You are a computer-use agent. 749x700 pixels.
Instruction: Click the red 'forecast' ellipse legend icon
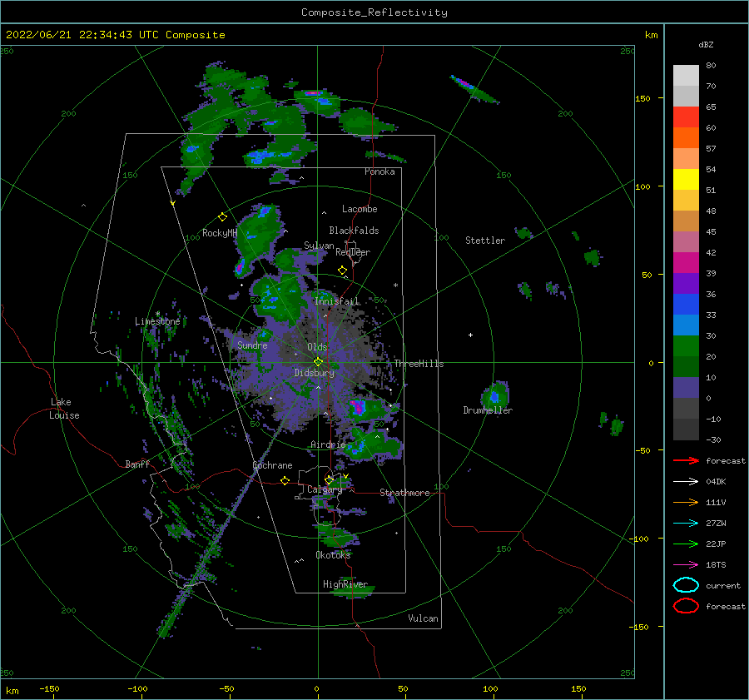(686, 606)
